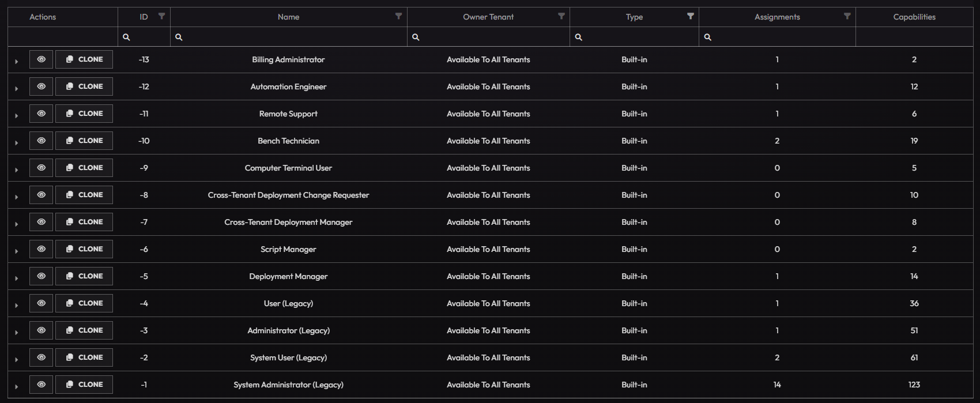
Task: Select the Computer Terminal User name cell
Action: click(288, 168)
